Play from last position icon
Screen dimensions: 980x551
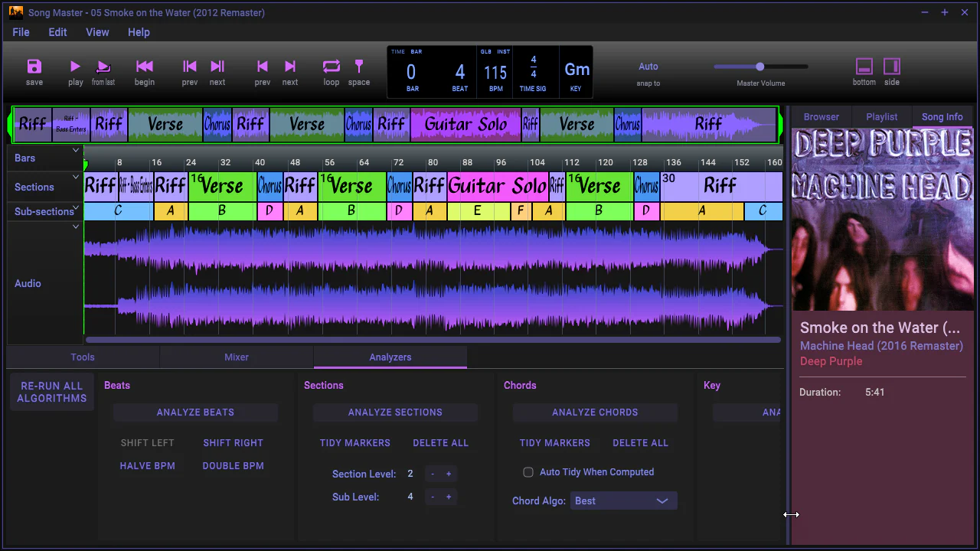click(103, 67)
